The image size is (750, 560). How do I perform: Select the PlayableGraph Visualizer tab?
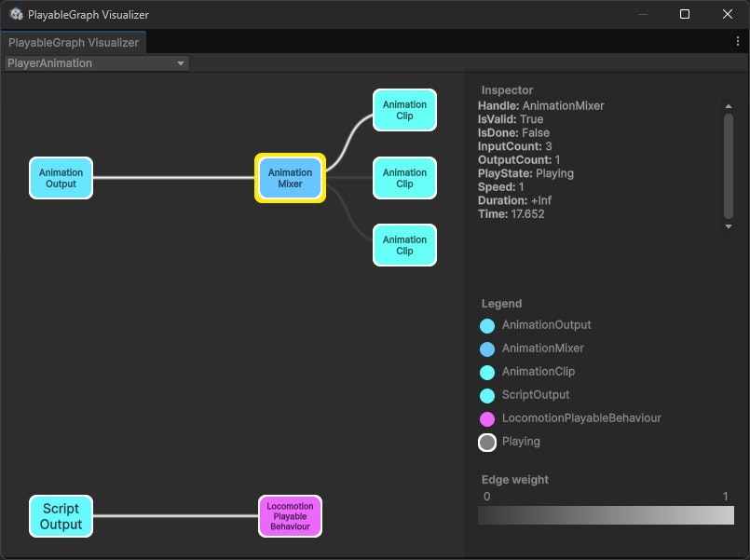(75, 42)
